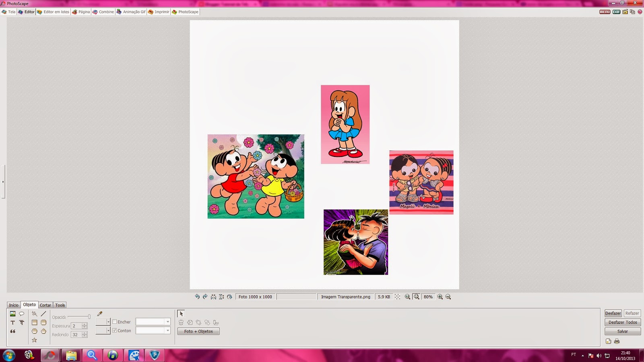Select the straight line tool
The height and width of the screenshot is (362, 644).
pyautogui.click(x=43, y=314)
